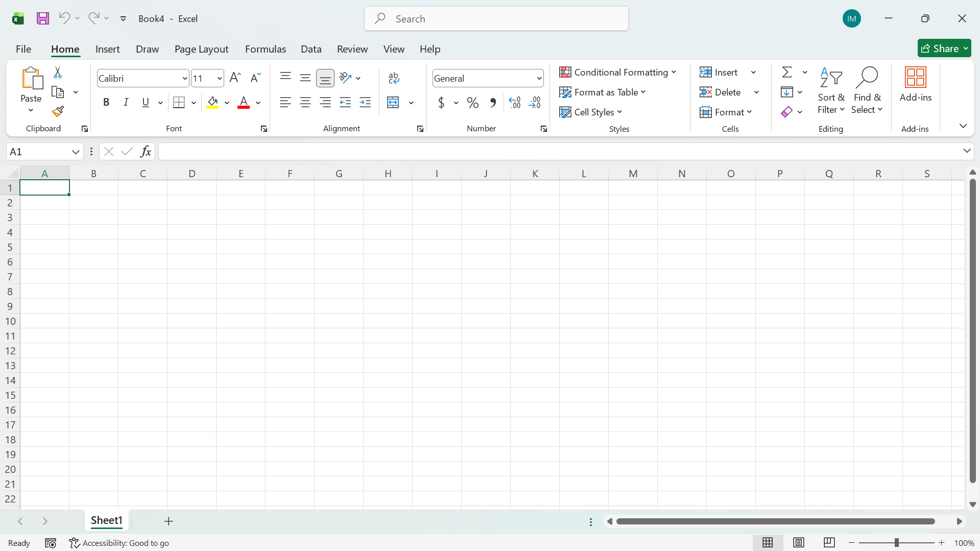Open the General number format dropdown
Screen dimensions: 980x551
539,78
